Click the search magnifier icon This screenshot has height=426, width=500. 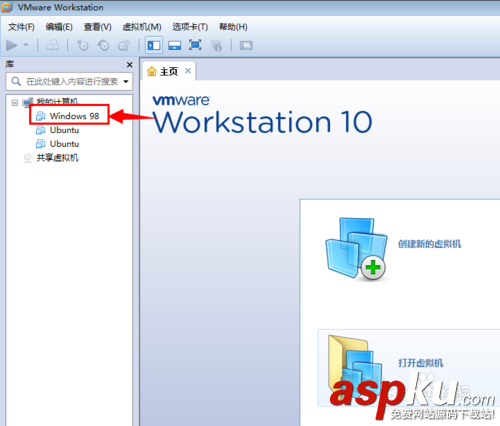pos(16,81)
